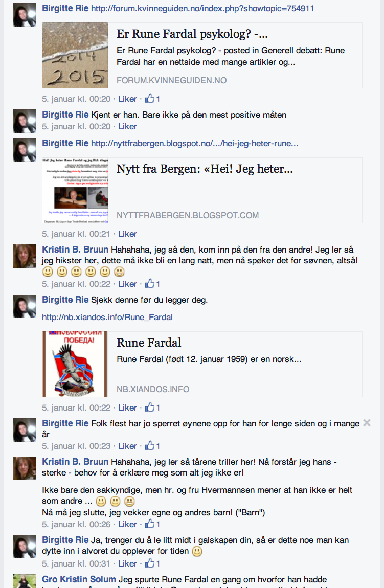Click thumbs-up icon on the 00:31 comment
This screenshot has width=384, height=588.
tap(150, 563)
